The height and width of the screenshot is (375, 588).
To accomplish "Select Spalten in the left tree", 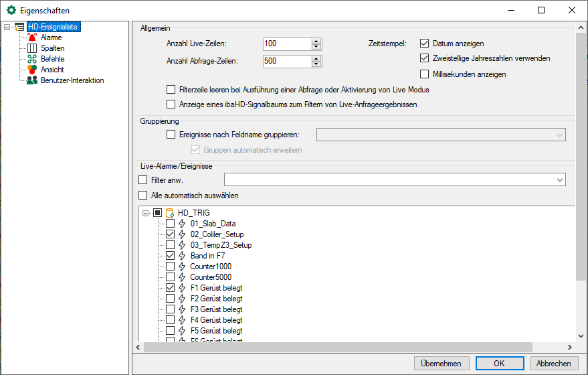I will point(52,48).
